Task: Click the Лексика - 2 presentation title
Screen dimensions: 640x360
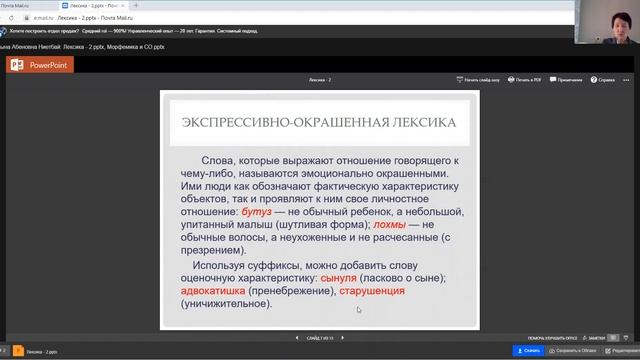Action: tap(320, 80)
